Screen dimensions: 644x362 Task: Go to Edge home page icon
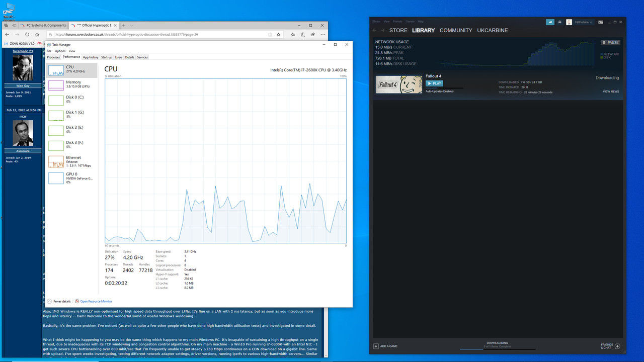point(37,35)
